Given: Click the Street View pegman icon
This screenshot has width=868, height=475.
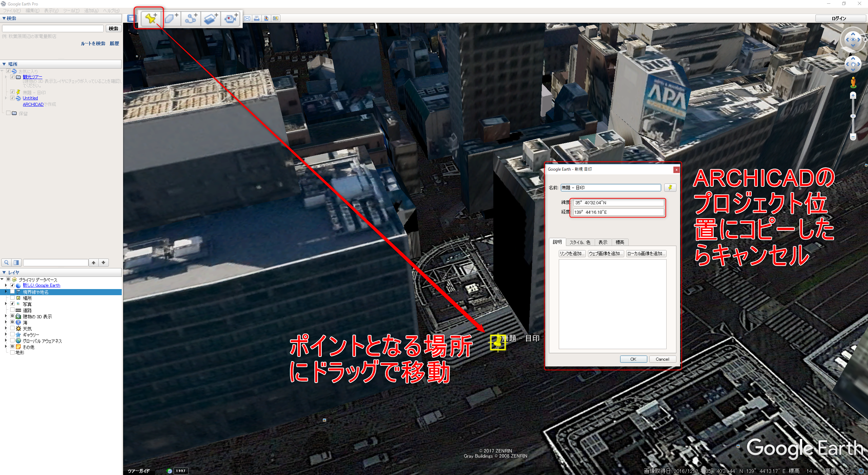Looking at the screenshot, I should pyautogui.click(x=853, y=82).
